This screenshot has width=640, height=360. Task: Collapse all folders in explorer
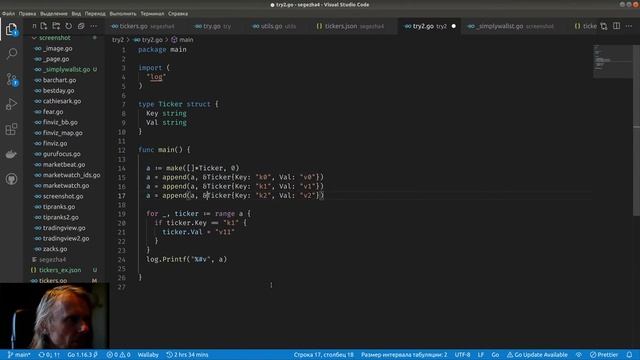click(81, 26)
